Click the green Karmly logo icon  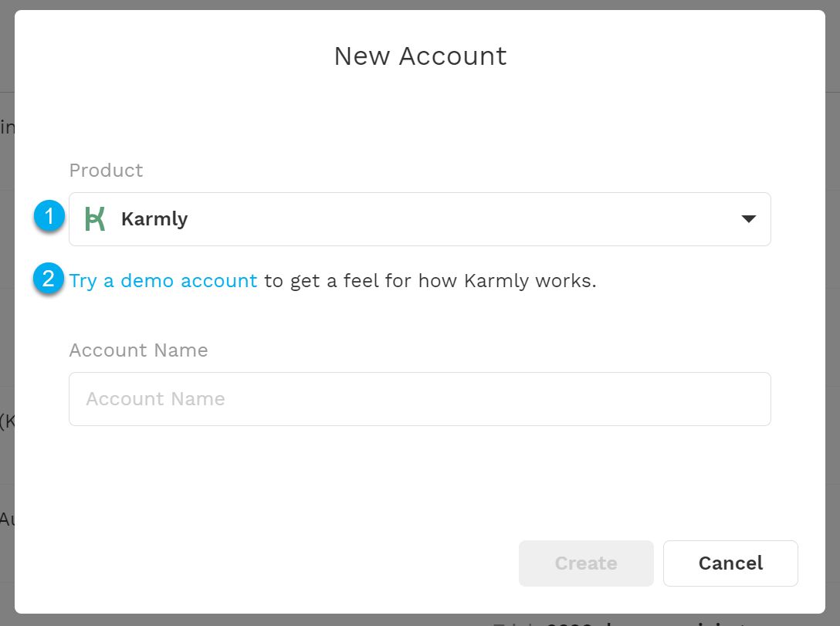(x=96, y=219)
